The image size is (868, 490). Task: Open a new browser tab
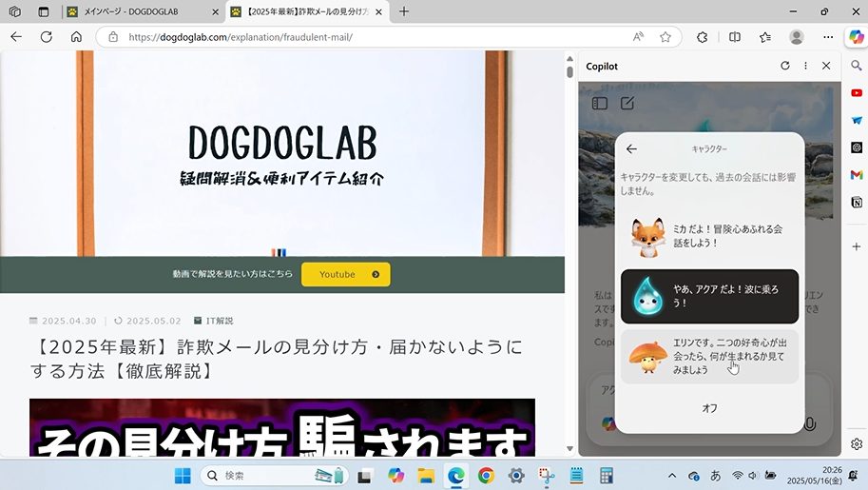pos(404,11)
